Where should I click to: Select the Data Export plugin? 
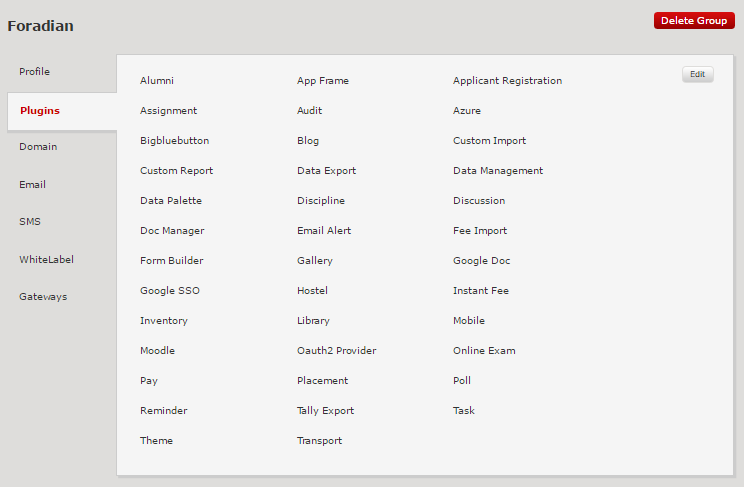click(326, 171)
